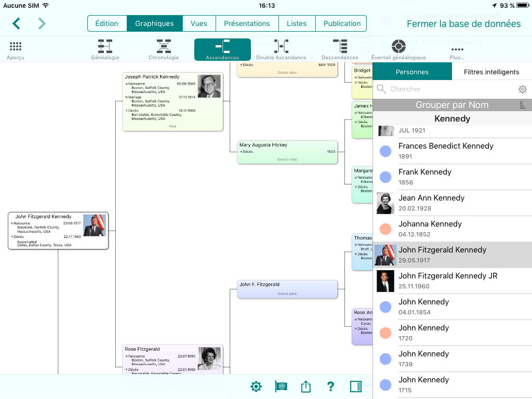Tap John Fitzgerald Kennedy JR's photo thumbnail
Viewport: 532px width, 399px height.
(385, 281)
